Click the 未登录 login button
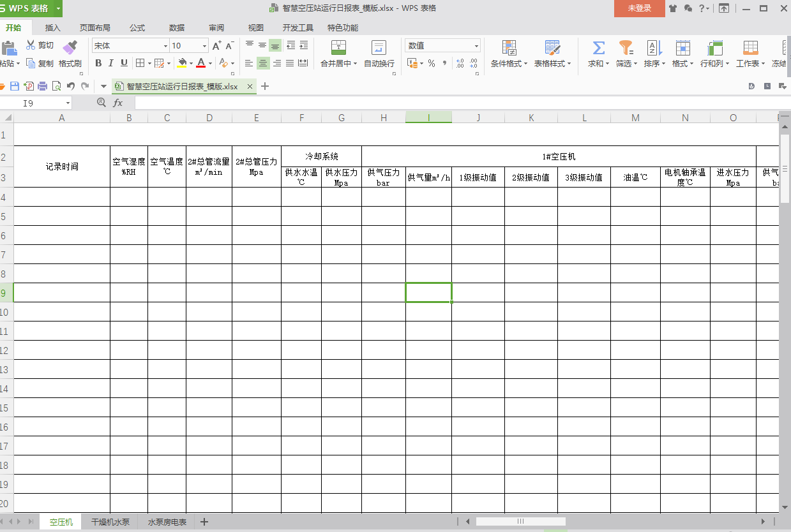This screenshot has height=532, width=791. 639,10
